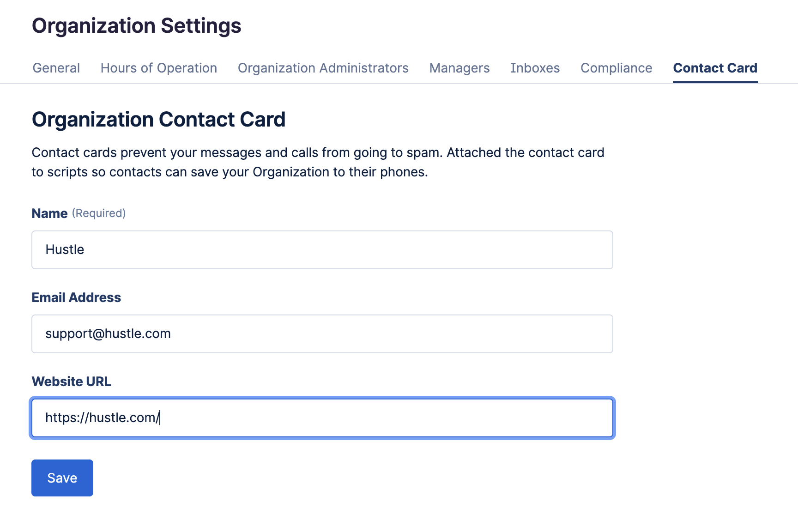Click the Website URL field label

click(x=71, y=381)
